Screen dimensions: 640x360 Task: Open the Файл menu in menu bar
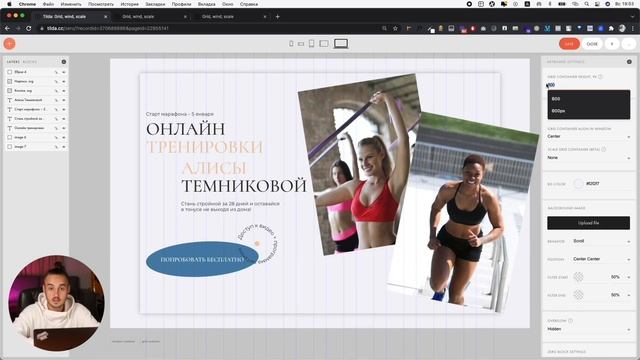48,4
